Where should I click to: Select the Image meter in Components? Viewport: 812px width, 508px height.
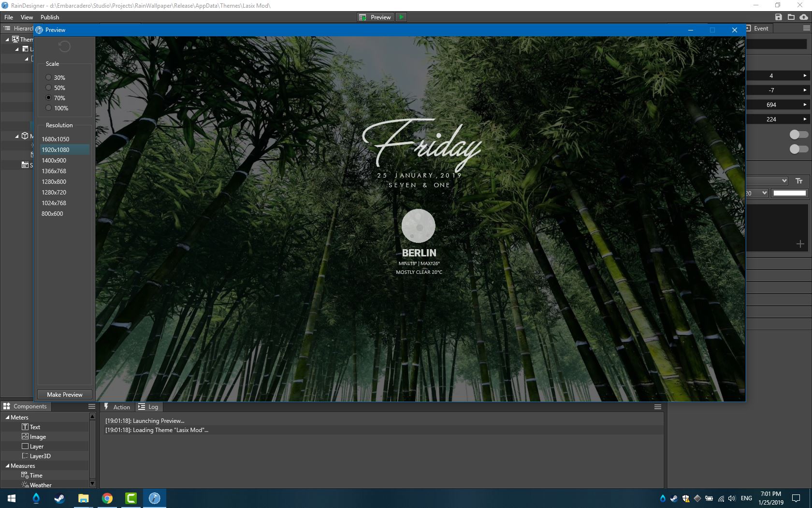click(37, 436)
